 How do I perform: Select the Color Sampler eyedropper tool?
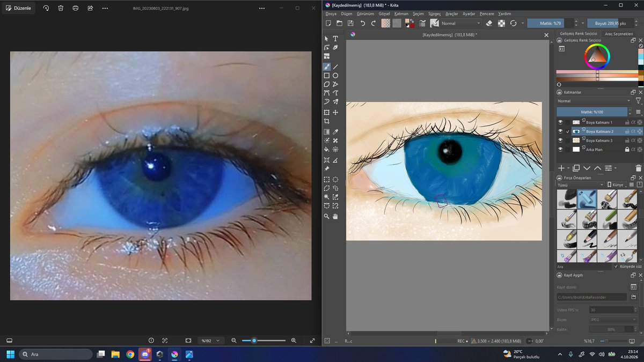point(335,132)
